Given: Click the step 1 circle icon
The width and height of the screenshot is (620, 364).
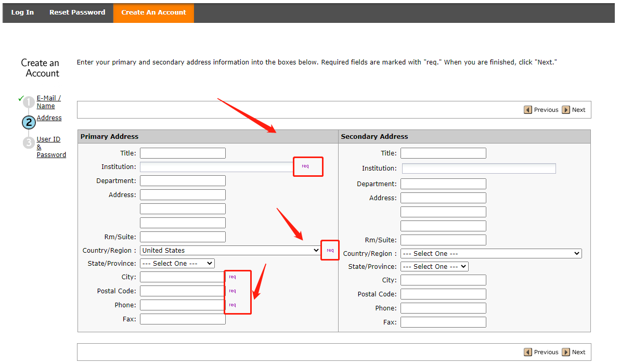Looking at the screenshot, I should (29, 102).
